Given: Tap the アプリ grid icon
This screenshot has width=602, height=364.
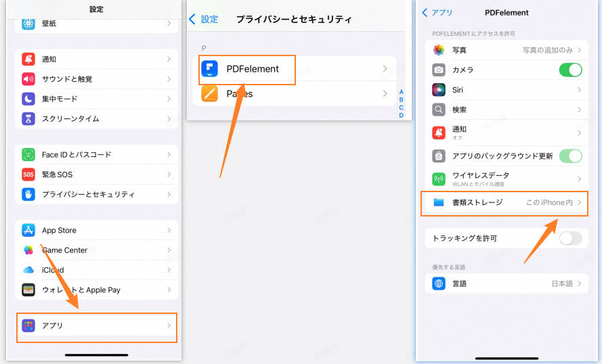Looking at the screenshot, I should click(28, 325).
